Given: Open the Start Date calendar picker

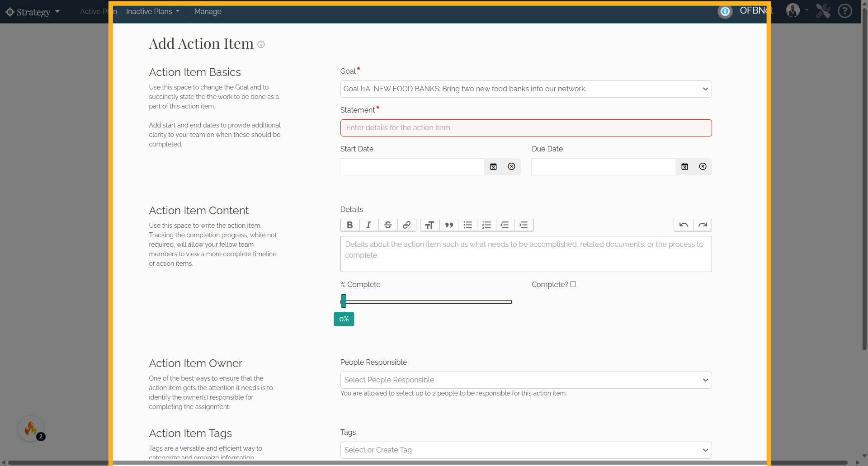Looking at the screenshot, I should tap(494, 167).
